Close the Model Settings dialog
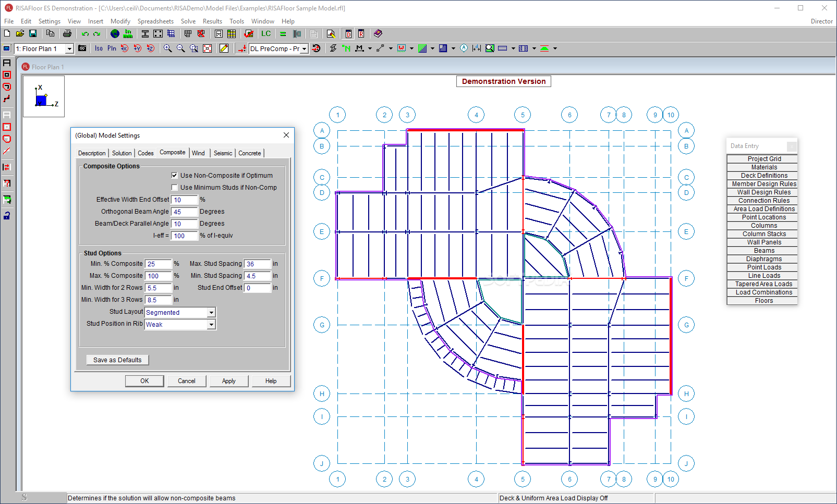Screen dimensions: 837x504 (x=286, y=135)
